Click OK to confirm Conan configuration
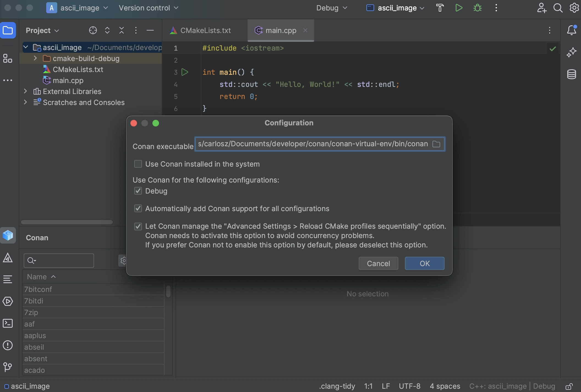581x392 pixels. 424,263
